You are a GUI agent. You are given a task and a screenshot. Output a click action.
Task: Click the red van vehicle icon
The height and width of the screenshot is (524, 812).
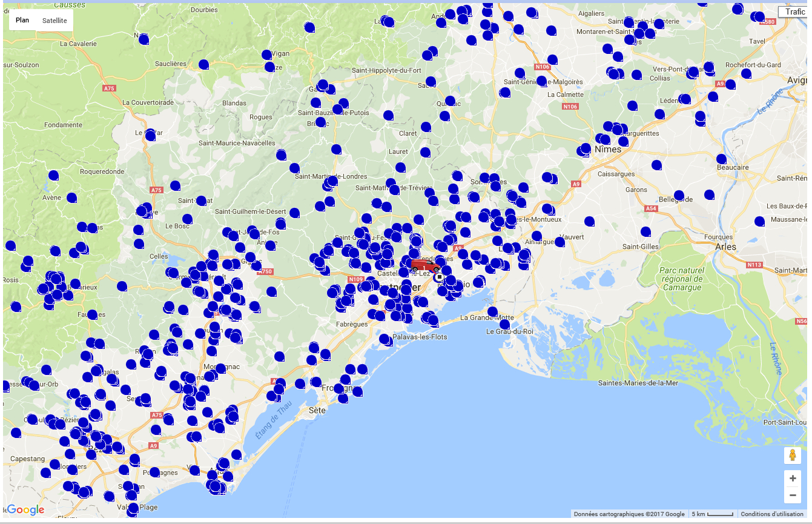pyautogui.click(x=426, y=265)
